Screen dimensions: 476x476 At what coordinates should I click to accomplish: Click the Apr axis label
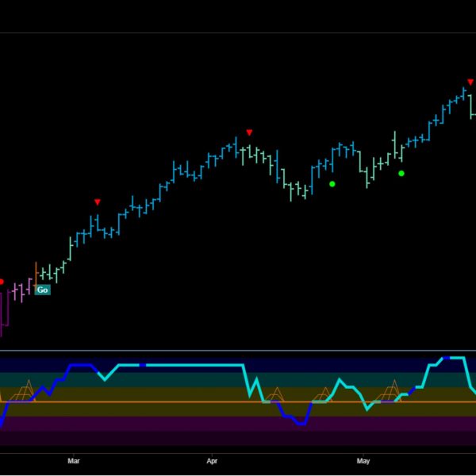pyautogui.click(x=212, y=461)
